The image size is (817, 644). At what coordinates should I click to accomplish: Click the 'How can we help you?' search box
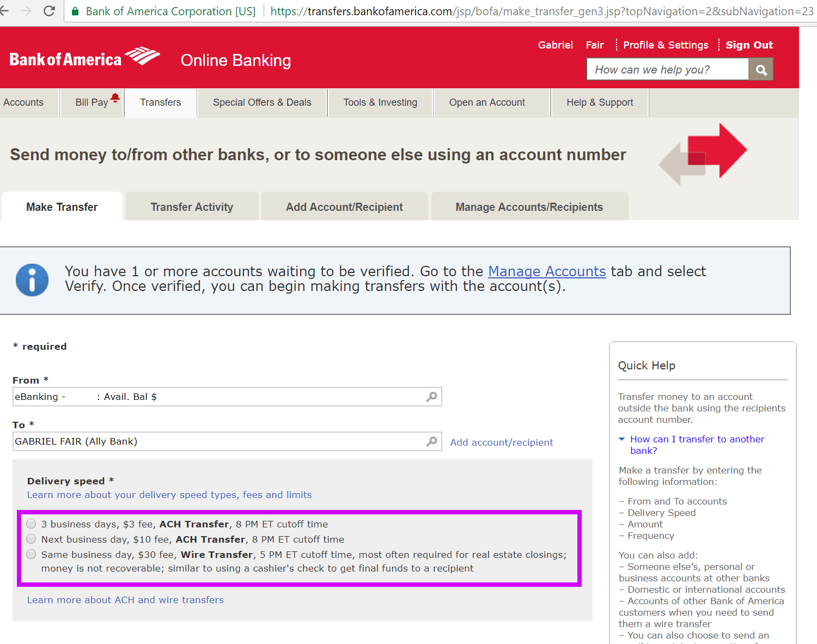(668, 70)
